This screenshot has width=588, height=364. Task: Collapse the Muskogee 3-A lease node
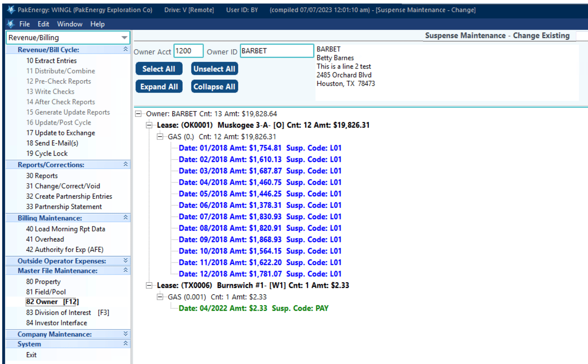click(x=149, y=125)
